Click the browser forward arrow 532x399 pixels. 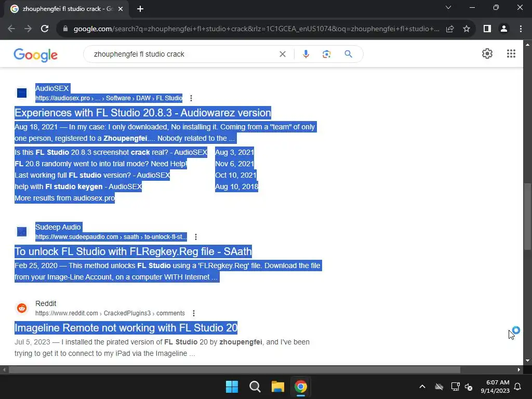pos(28,29)
